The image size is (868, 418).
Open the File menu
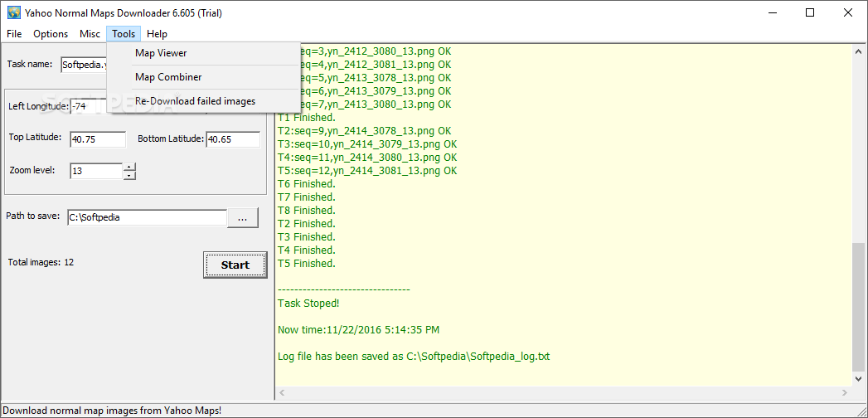[14, 34]
